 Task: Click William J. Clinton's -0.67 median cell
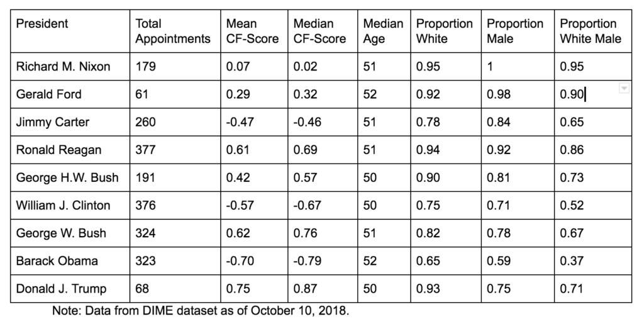[x=323, y=206]
